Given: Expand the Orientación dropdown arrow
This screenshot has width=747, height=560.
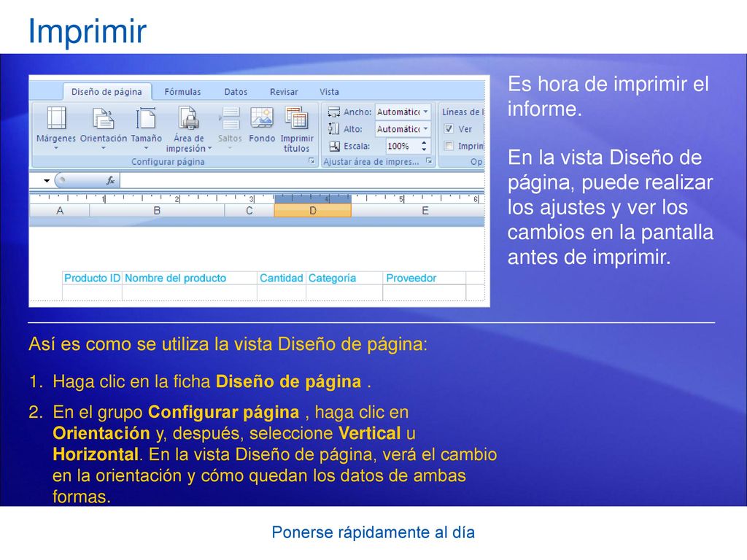Looking at the screenshot, I should point(104,148).
